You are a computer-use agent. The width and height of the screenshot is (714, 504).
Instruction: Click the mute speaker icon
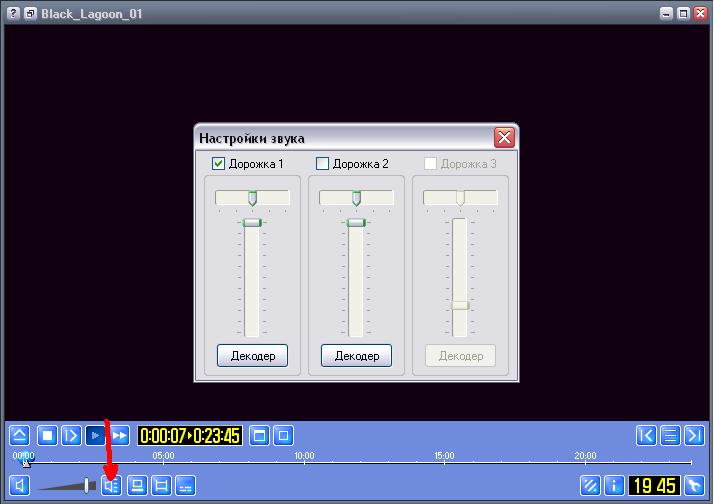click(19, 486)
